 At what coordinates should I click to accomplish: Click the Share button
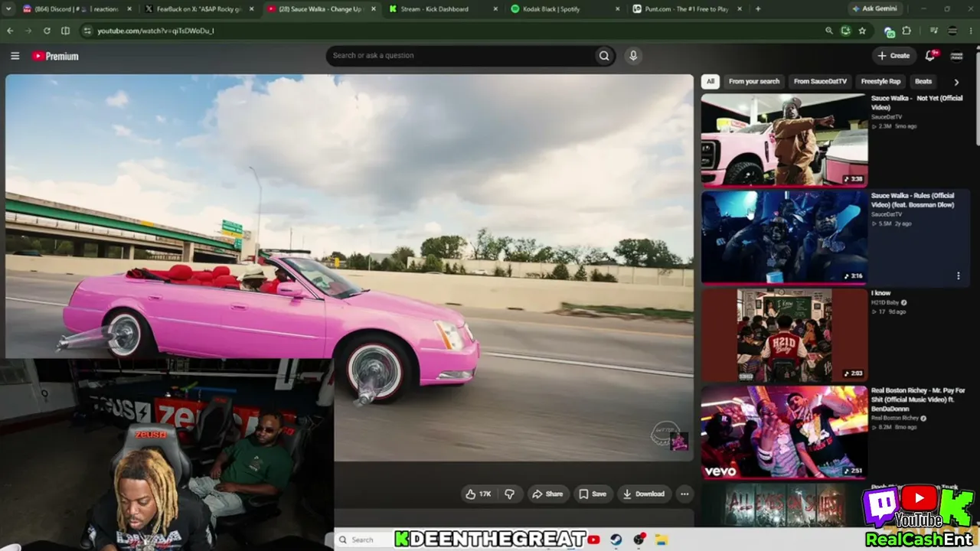coord(547,494)
